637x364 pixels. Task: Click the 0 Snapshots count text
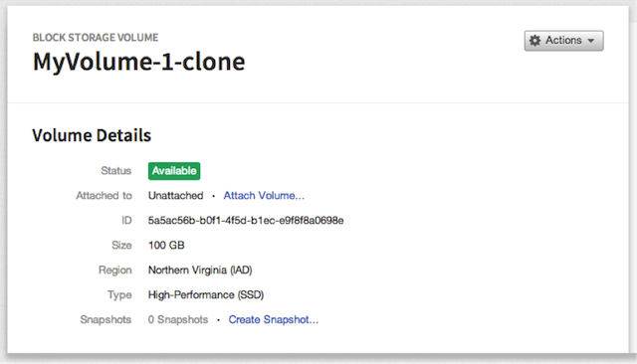pos(178,320)
